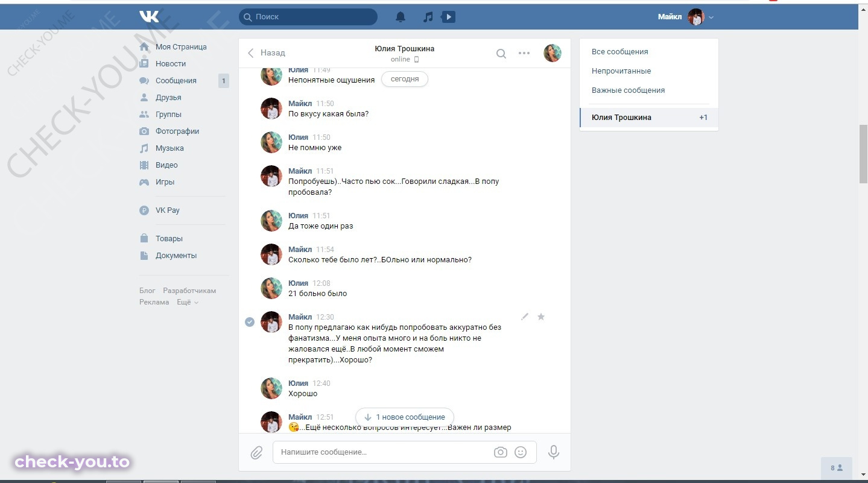Attach photo using camera icon

coord(500,452)
